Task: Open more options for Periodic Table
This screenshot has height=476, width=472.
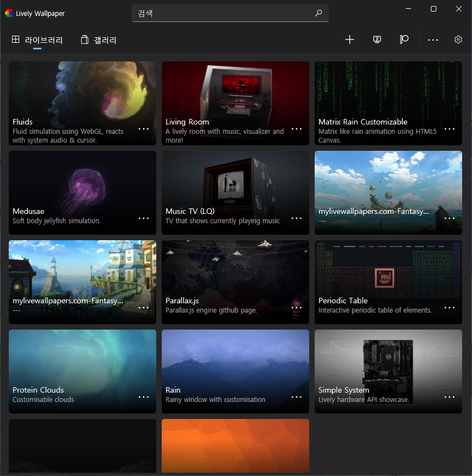Action: (450, 308)
